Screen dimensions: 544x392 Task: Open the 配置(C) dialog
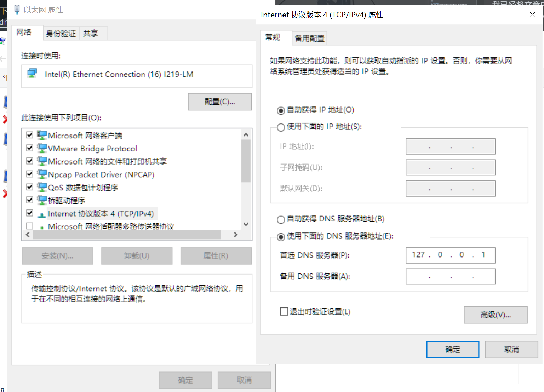[219, 102]
